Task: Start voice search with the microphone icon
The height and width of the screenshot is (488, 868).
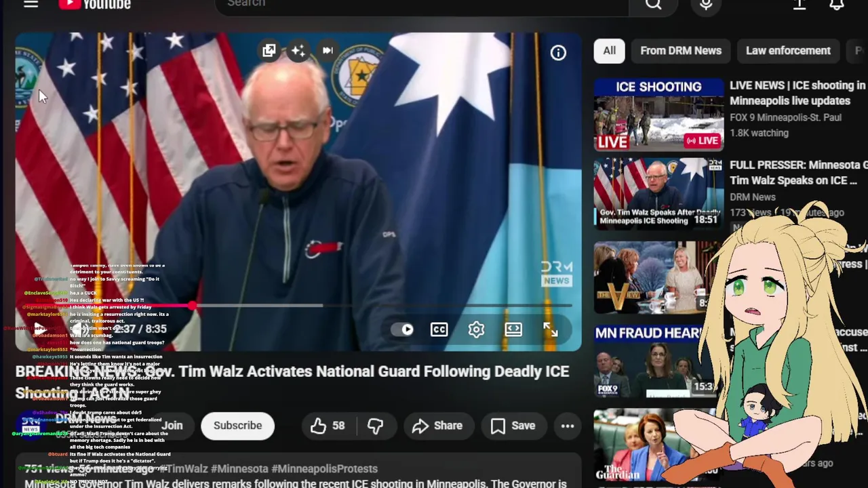Action: pos(706,4)
